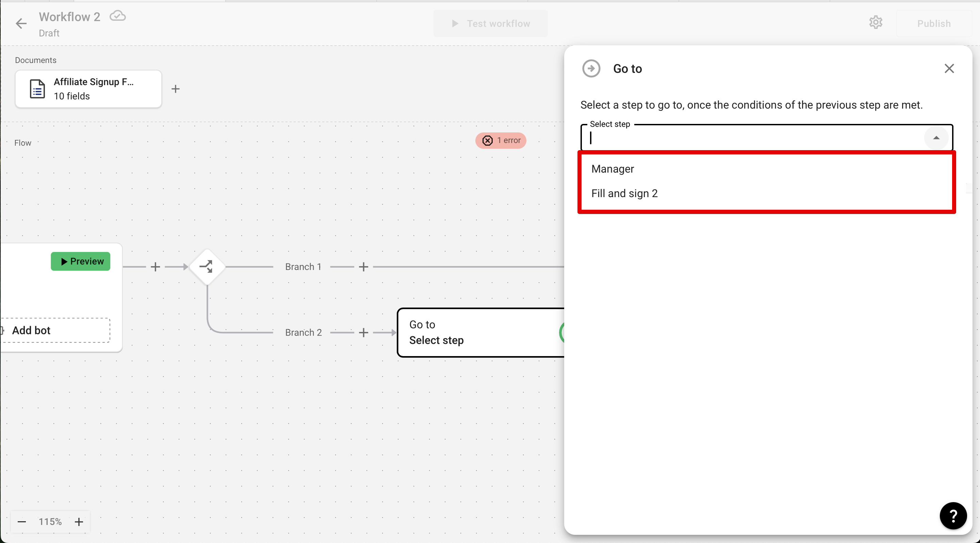Click the Workflow 2 title
Image resolution: width=980 pixels, height=543 pixels.
(x=69, y=17)
